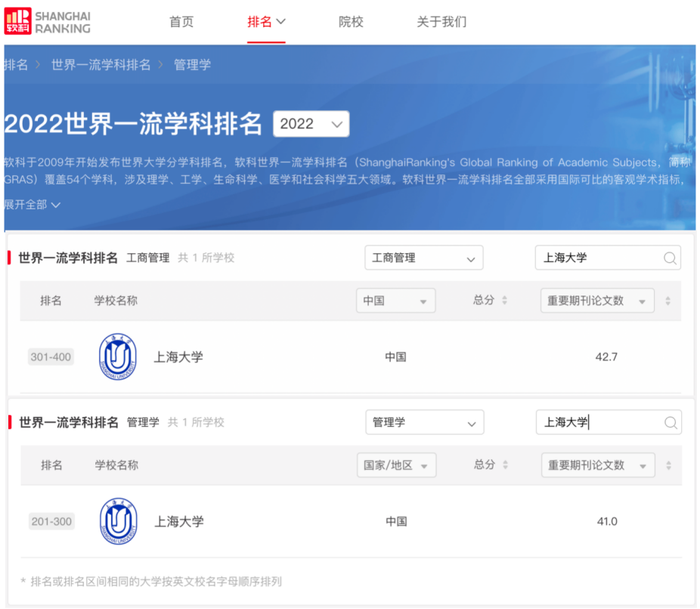The image size is (700, 609).
Task: Click the 排名 column header in 工商管理 table
Action: coord(51,301)
